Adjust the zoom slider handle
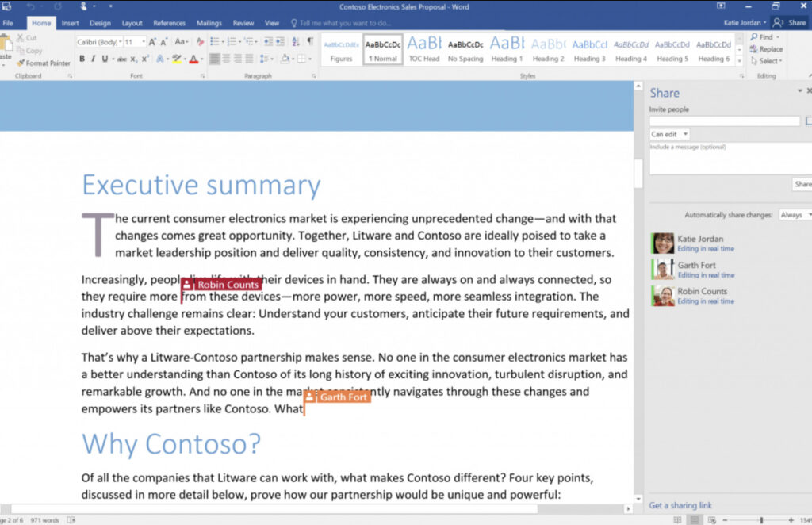 coord(761,519)
